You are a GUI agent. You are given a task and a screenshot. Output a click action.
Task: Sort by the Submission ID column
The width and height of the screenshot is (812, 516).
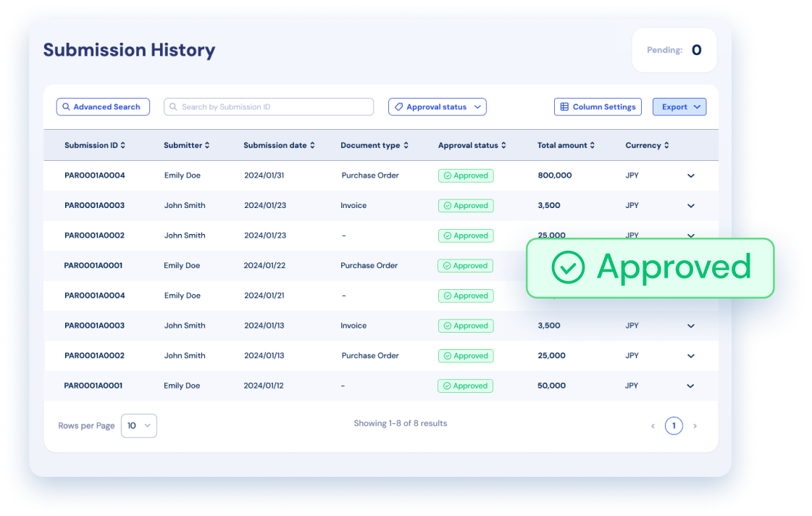tap(95, 145)
